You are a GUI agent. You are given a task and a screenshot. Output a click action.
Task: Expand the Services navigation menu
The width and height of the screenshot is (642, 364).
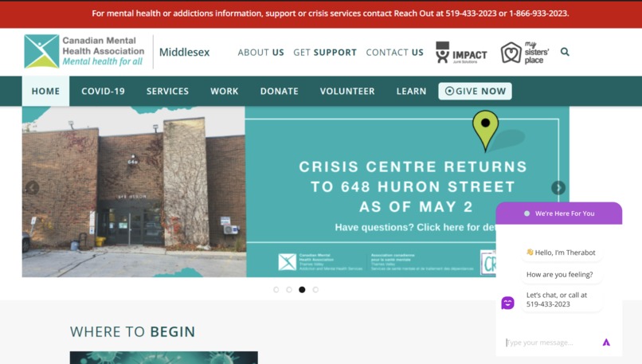coord(167,91)
